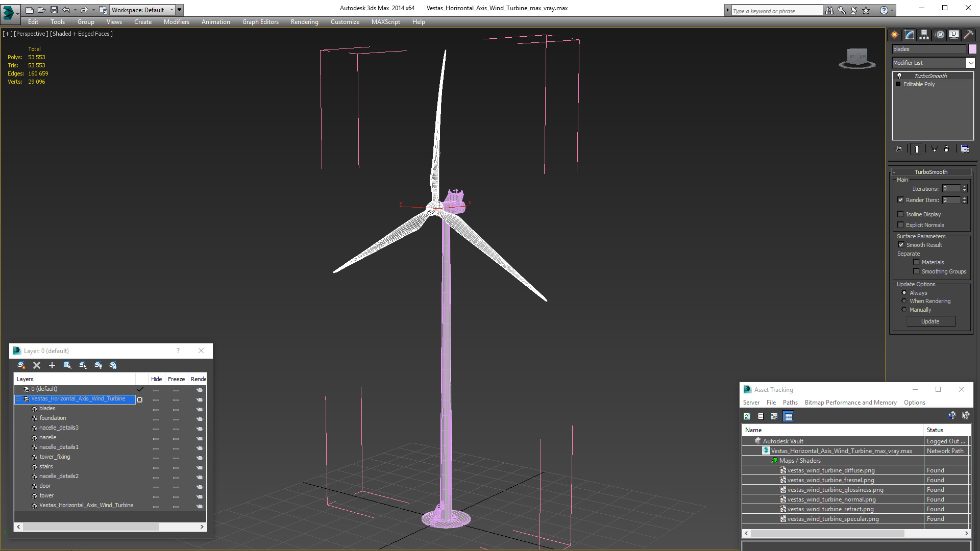The width and height of the screenshot is (980, 551).
Task: Open Bitmap Performance and Memory menu
Action: (x=850, y=403)
